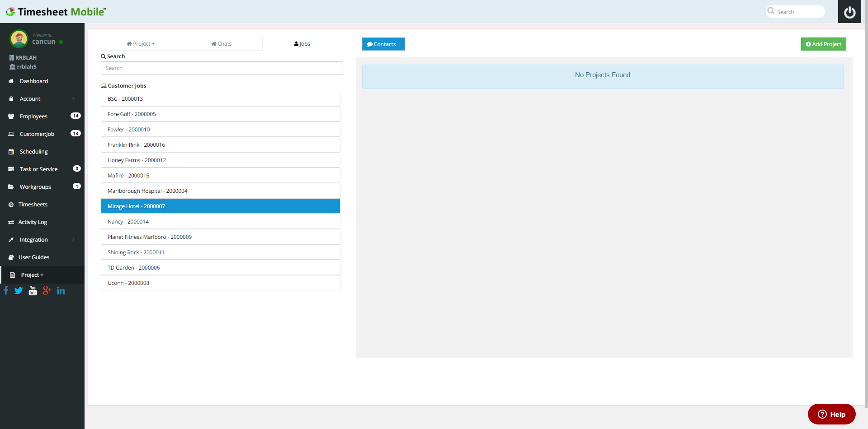Select job Planet Fitness Marlboro - 2000009
The height and width of the screenshot is (429, 868).
(x=221, y=237)
